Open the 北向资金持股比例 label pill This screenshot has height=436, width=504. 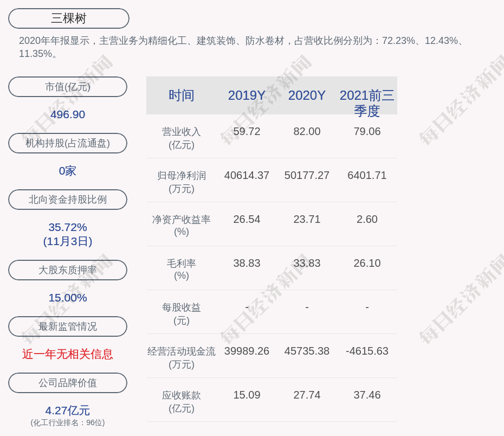tap(68, 200)
